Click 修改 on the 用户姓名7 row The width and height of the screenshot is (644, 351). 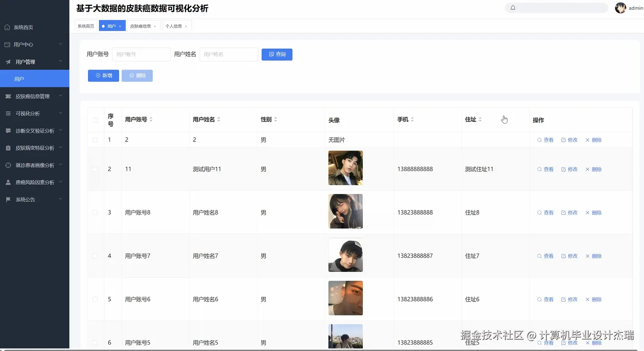[572, 256]
